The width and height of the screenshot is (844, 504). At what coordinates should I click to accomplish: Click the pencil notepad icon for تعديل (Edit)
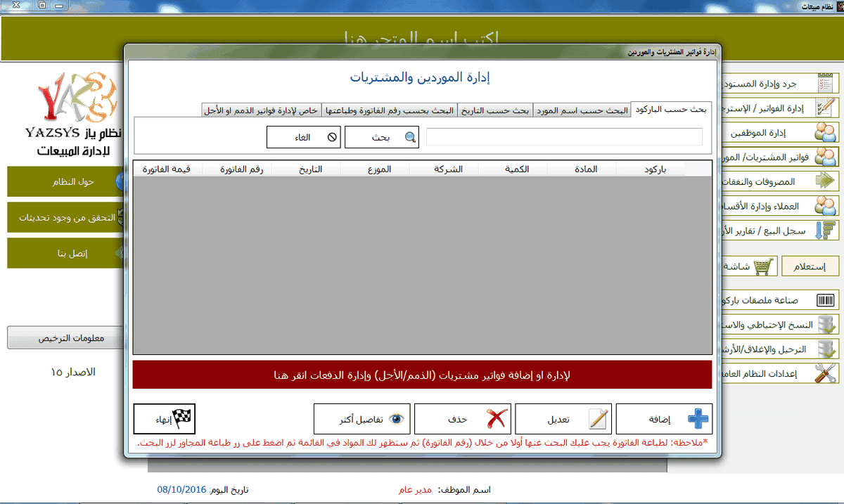coord(598,419)
